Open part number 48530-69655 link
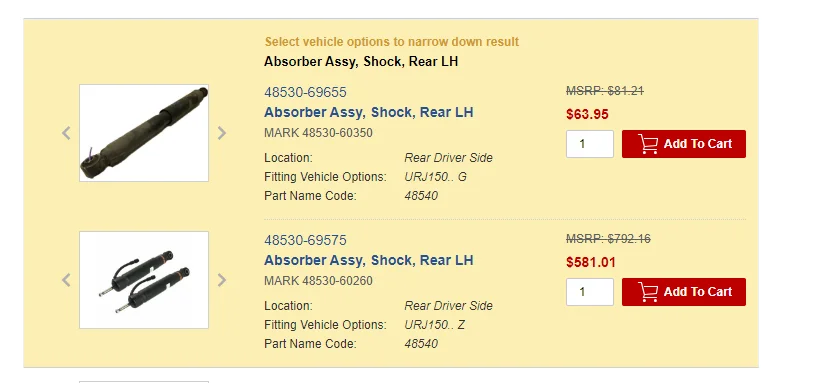The image size is (813, 383). click(x=305, y=92)
